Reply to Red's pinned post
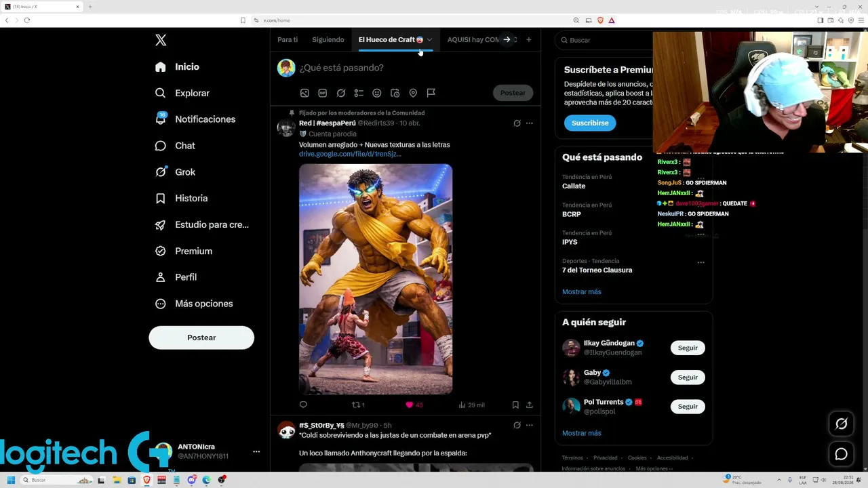The image size is (868, 488). point(303,405)
